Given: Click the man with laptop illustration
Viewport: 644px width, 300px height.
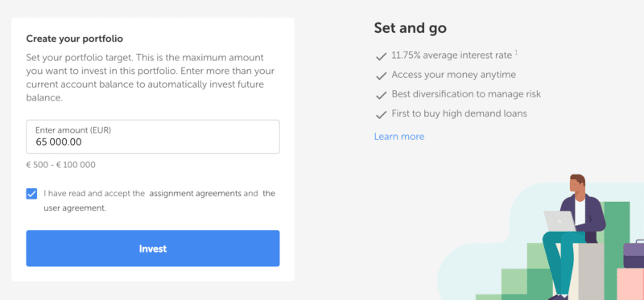Looking at the screenshot, I should [573, 236].
